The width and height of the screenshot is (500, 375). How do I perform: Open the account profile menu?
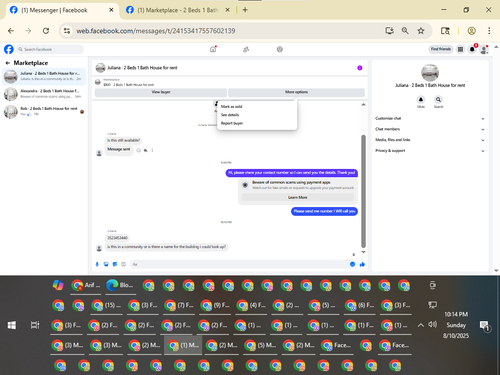point(484,50)
